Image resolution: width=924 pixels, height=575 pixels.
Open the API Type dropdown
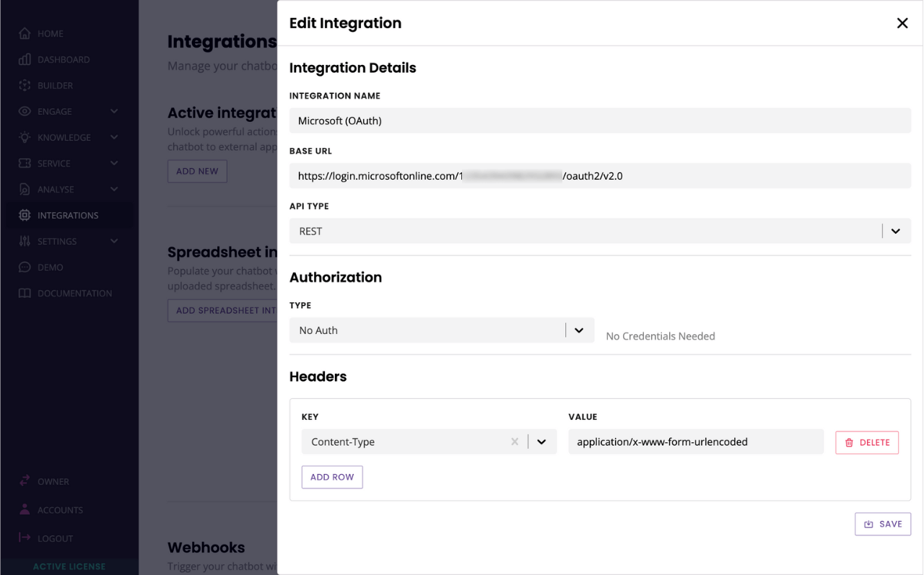(x=895, y=231)
